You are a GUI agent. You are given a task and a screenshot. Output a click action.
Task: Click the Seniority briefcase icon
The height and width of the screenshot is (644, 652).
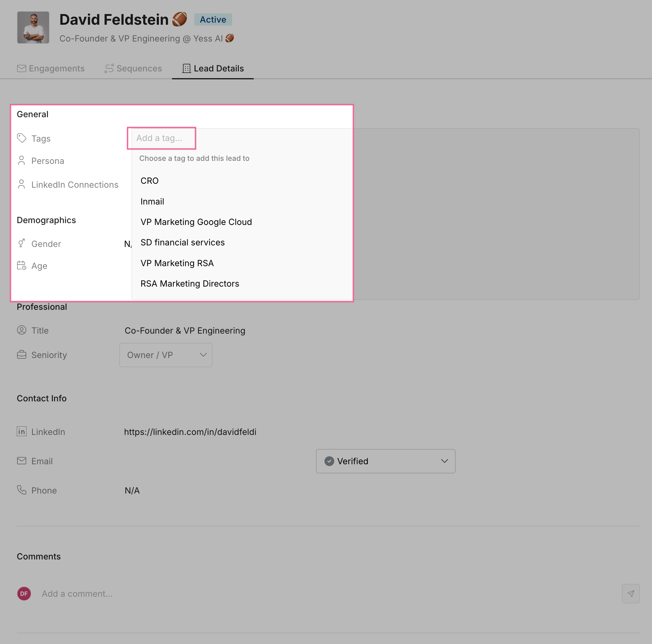22,355
